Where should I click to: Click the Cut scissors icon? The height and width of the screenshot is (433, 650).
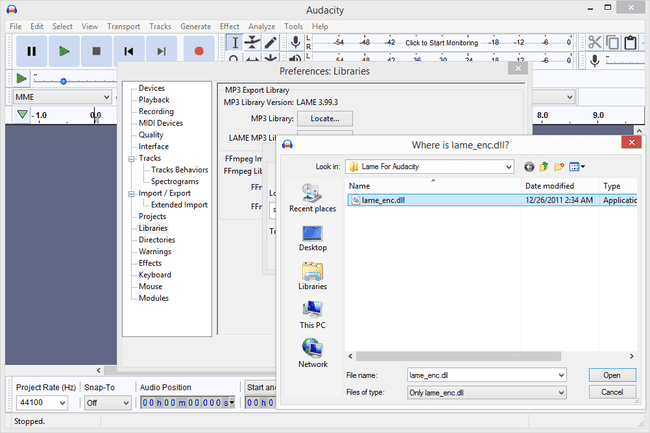point(594,42)
